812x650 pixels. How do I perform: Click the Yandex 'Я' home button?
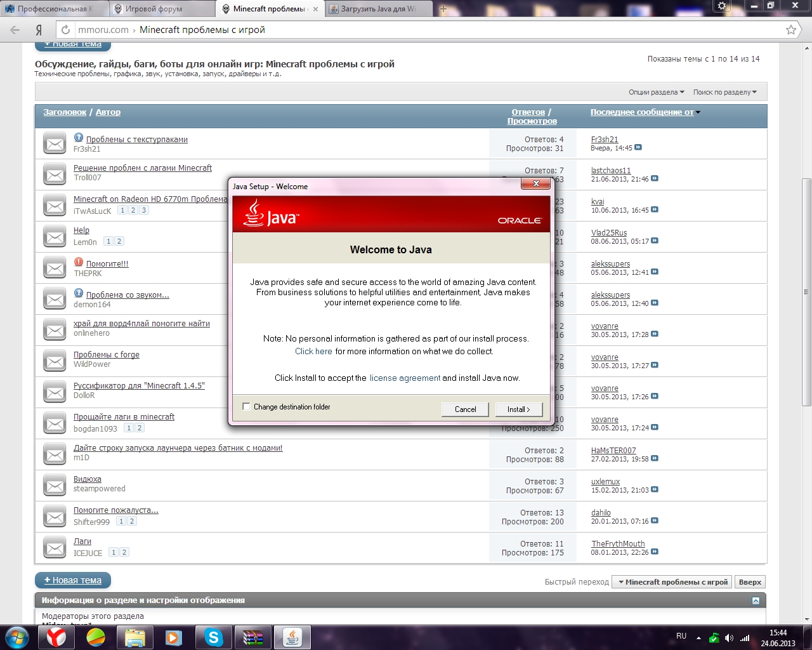[39, 30]
